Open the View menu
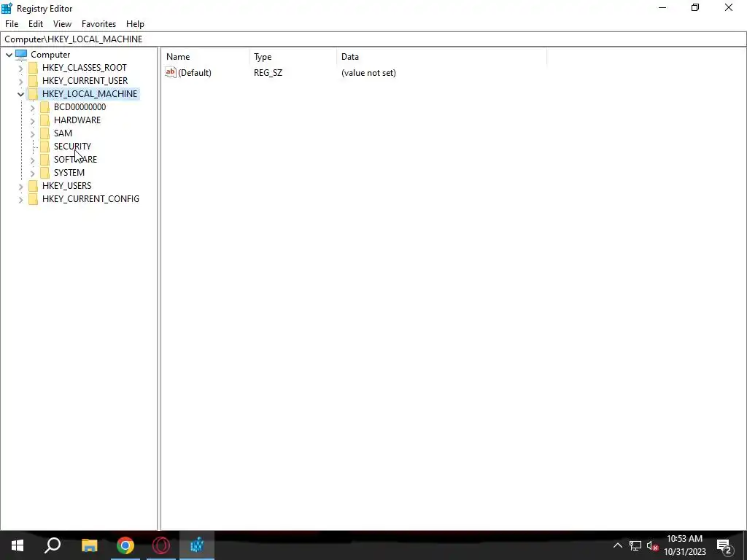The image size is (747, 560). [63, 24]
